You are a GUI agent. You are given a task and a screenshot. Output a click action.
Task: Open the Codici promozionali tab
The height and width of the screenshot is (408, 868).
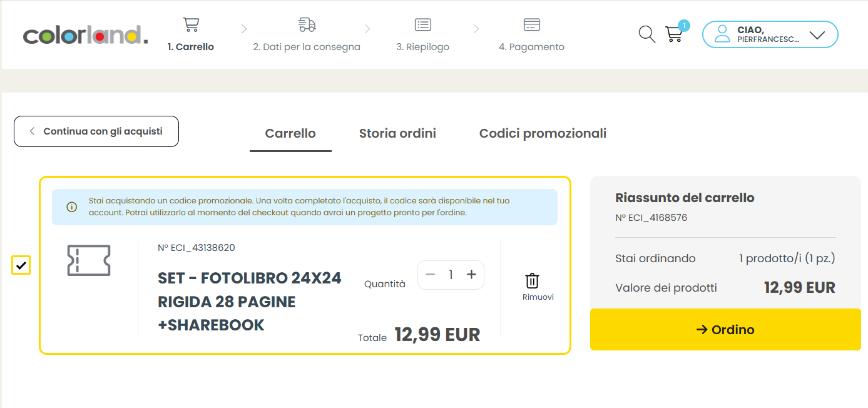(543, 133)
